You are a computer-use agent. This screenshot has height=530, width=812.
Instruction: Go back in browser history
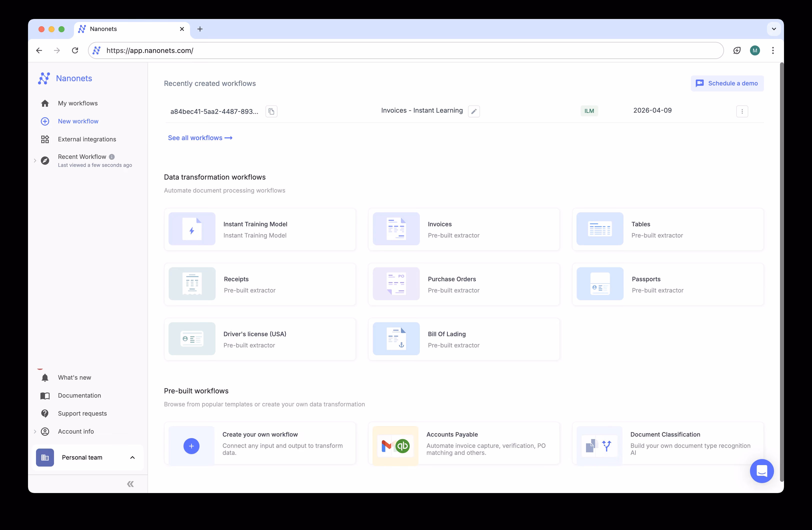pos(39,50)
